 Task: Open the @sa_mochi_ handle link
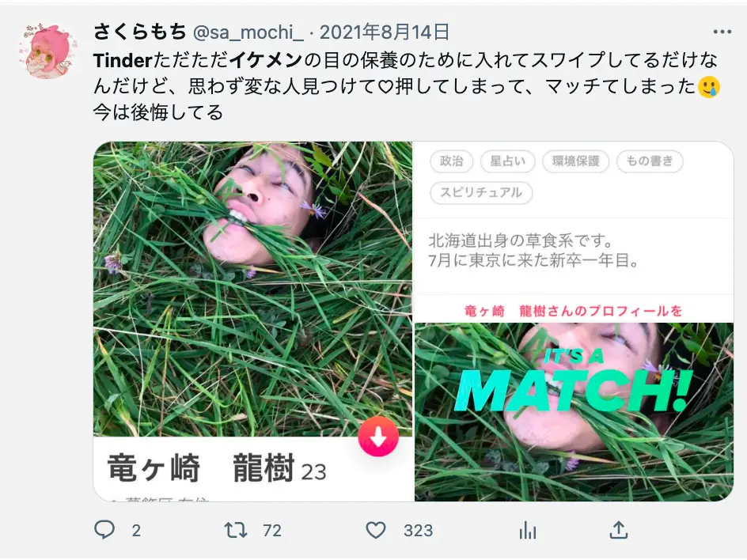(x=248, y=32)
